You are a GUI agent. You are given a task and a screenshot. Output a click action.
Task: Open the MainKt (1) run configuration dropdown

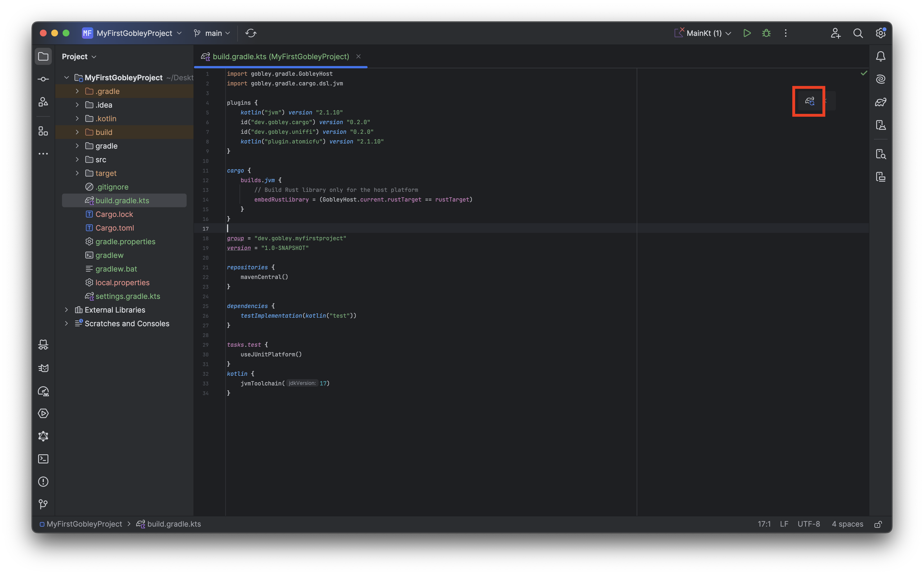pos(703,33)
